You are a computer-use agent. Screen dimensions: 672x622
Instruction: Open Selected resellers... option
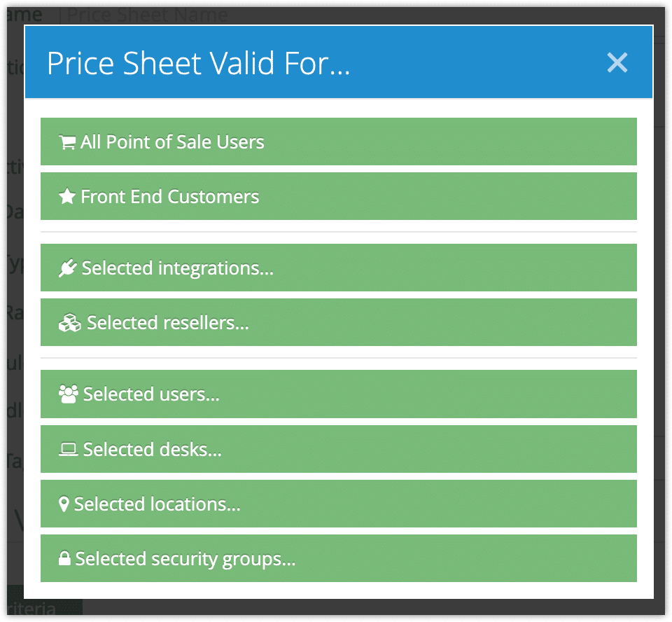click(339, 323)
